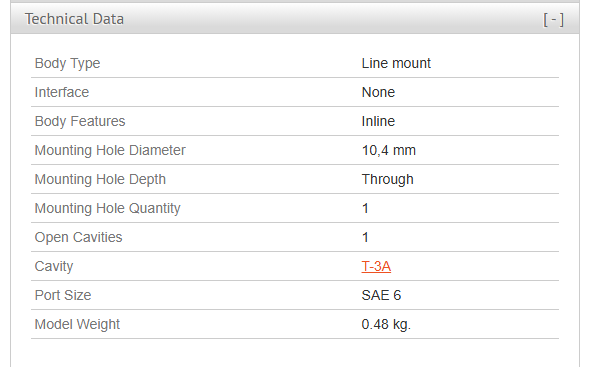589x367 pixels.
Task: Select the Body Features label
Action: click(80, 121)
